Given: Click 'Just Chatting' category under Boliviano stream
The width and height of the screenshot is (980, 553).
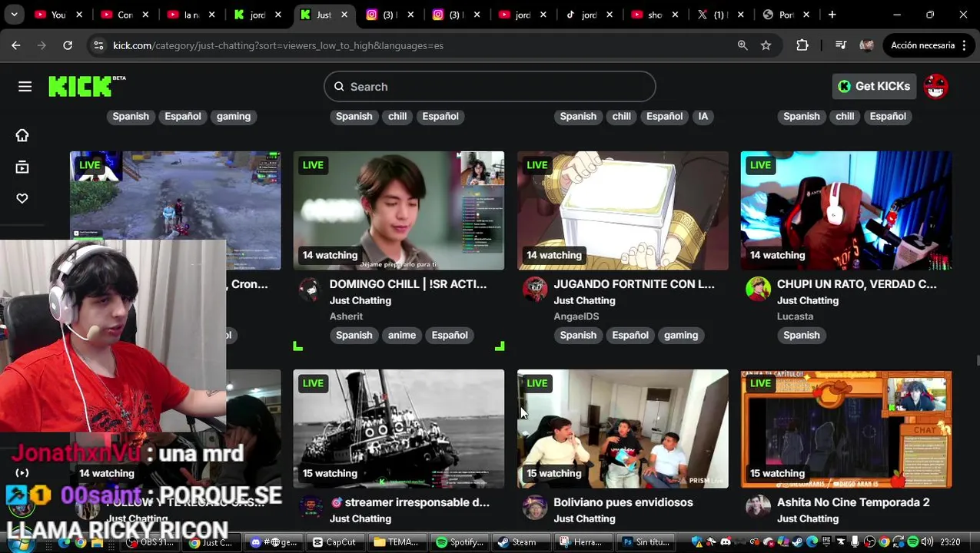Looking at the screenshot, I should coord(584,518).
